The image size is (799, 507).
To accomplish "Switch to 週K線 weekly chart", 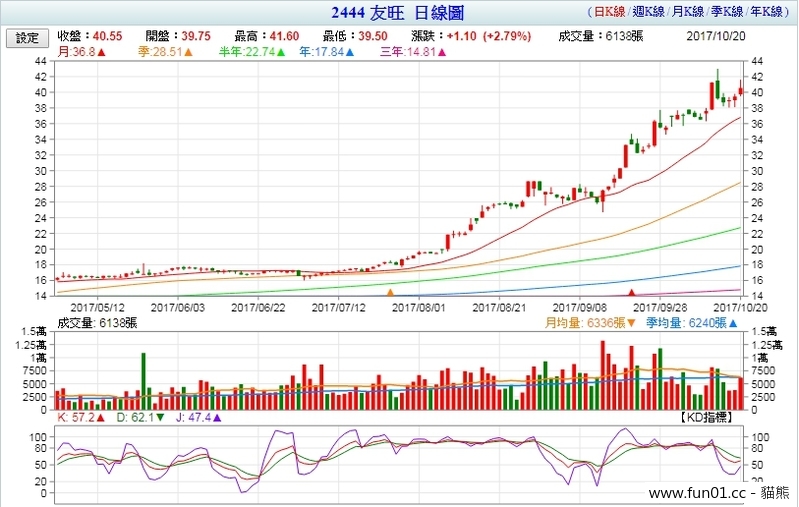I will [650, 14].
